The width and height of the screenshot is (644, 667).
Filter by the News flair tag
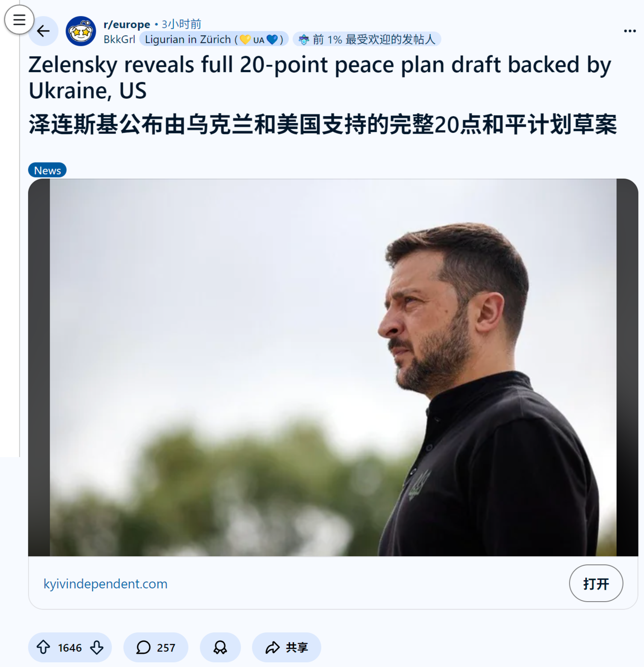(x=47, y=170)
